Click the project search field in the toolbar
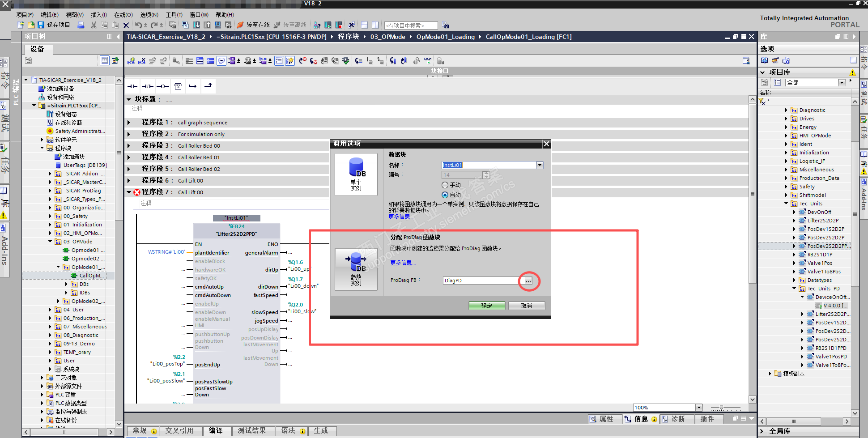Image resolution: width=868 pixels, height=438 pixels. 411,26
